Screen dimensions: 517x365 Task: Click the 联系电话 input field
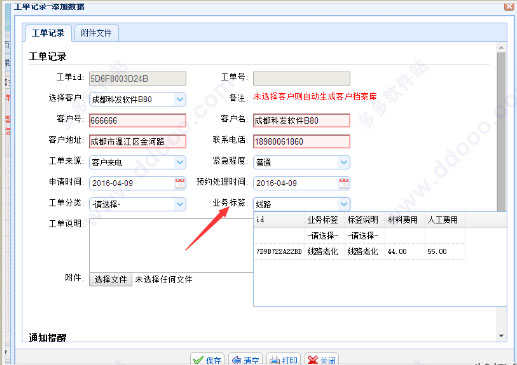pyautogui.click(x=302, y=141)
